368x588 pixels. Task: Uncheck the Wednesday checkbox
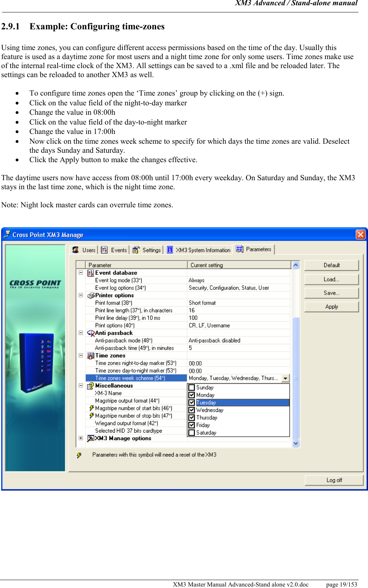tap(192, 410)
